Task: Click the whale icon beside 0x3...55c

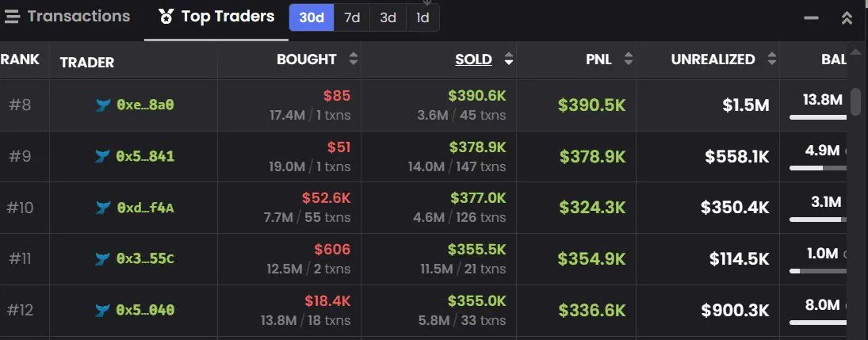Action: (103, 258)
